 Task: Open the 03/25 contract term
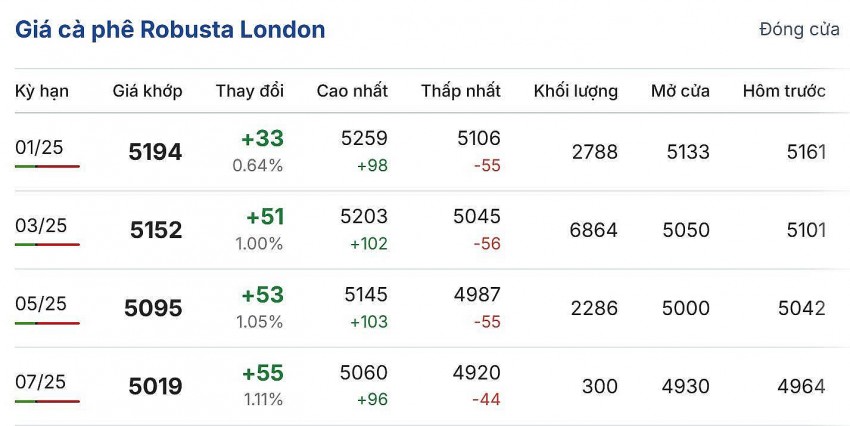(41, 225)
